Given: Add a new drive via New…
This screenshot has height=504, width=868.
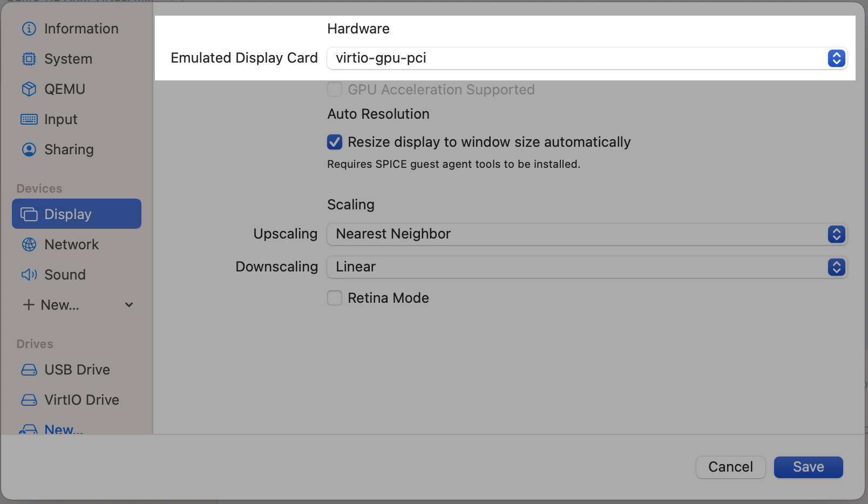Looking at the screenshot, I should [63, 429].
